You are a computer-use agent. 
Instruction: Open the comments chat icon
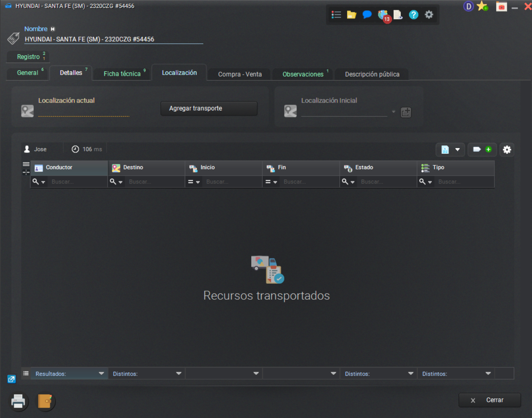[x=367, y=14]
